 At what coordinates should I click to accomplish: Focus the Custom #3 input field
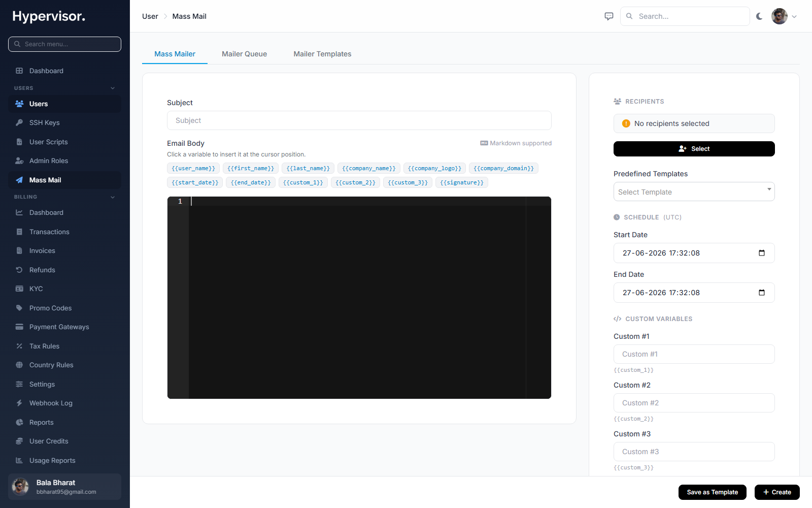tap(694, 452)
